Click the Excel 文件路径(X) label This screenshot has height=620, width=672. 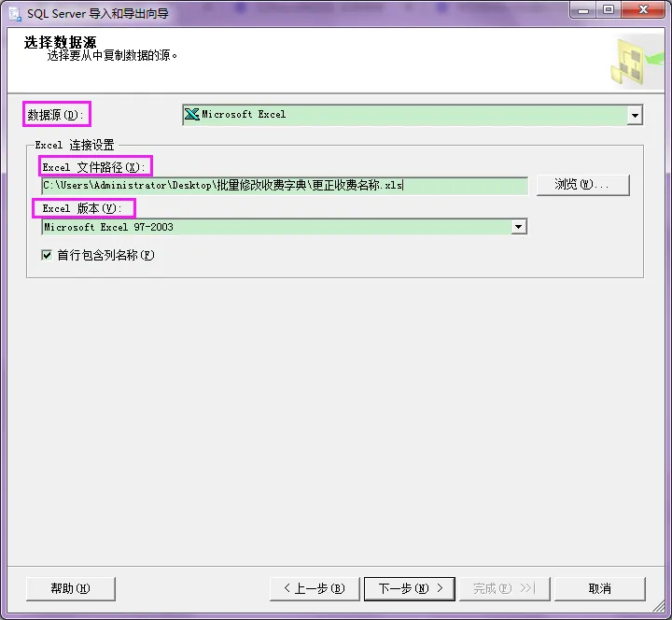(x=94, y=167)
